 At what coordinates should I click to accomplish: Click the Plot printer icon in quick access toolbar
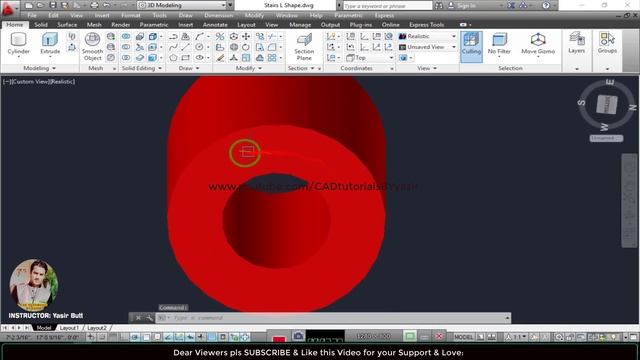(94, 5)
